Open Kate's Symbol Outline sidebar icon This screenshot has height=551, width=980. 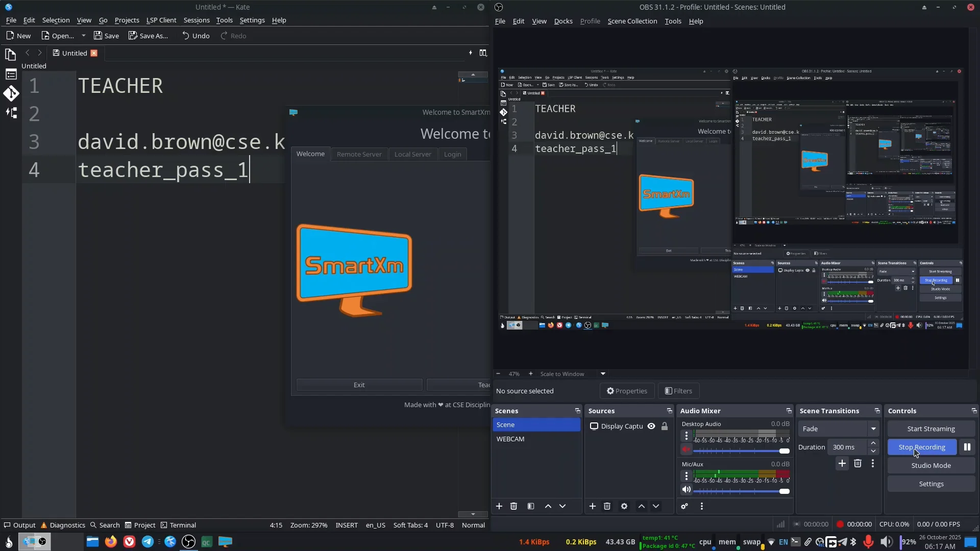pyautogui.click(x=10, y=74)
